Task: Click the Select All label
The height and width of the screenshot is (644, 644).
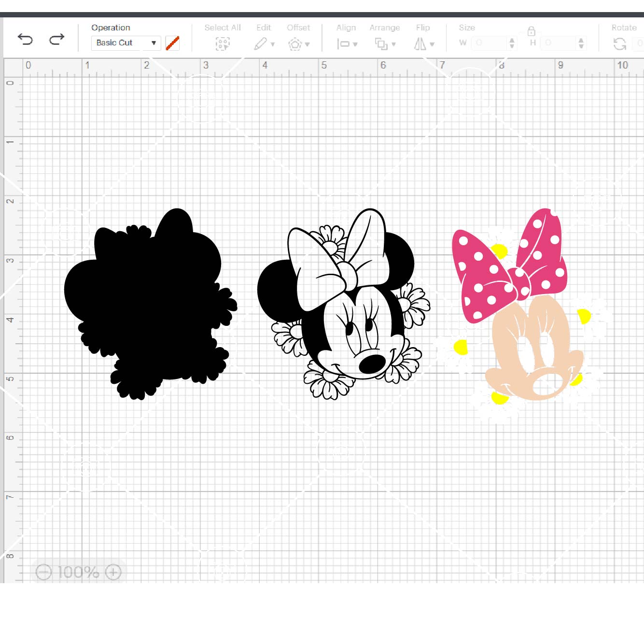Action: pos(223,28)
